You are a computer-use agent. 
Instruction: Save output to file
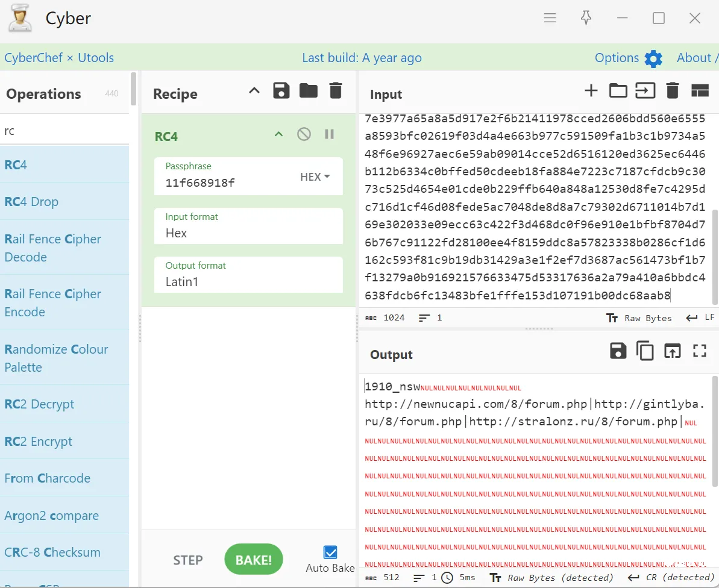618,351
